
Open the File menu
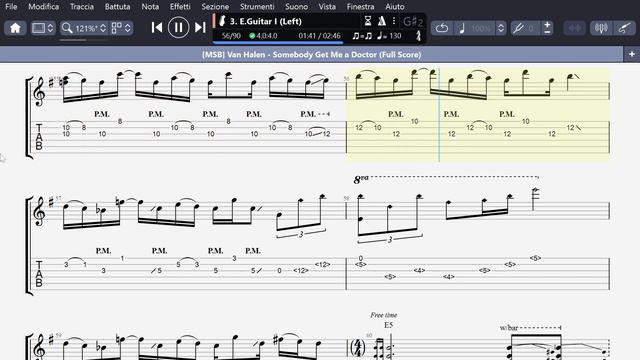(11, 7)
